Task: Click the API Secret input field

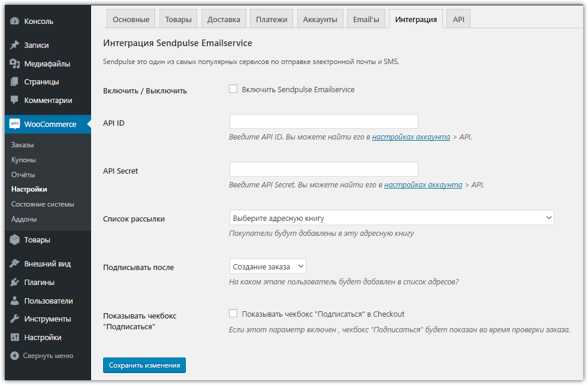Action: pyautogui.click(x=324, y=169)
